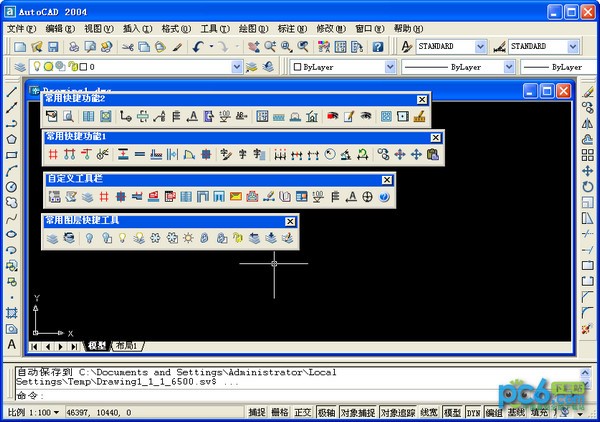Toggle 模型 model space button
The height and width of the screenshot is (422, 600).
[x=452, y=412]
